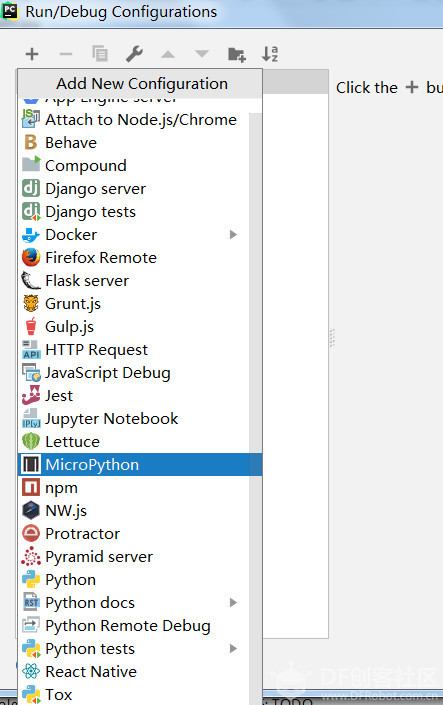Choose Gulp.js from the list

[133, 326]
